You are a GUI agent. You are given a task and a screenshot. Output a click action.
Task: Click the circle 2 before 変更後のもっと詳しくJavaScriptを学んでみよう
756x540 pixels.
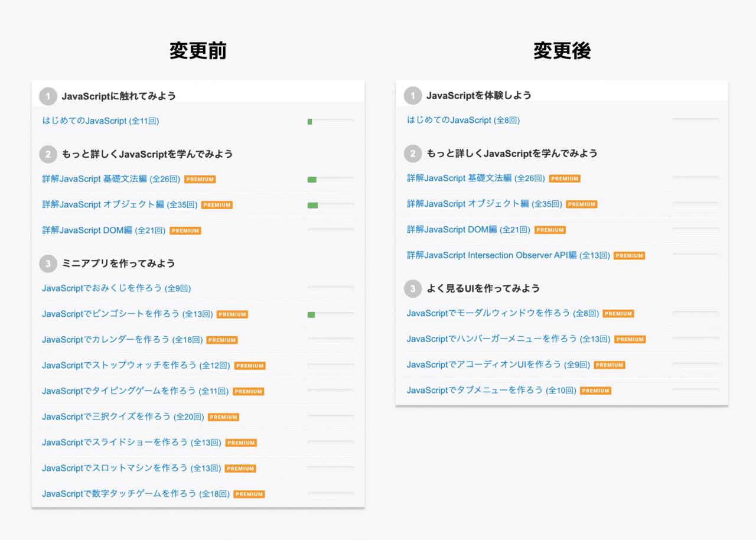[412, 154]
